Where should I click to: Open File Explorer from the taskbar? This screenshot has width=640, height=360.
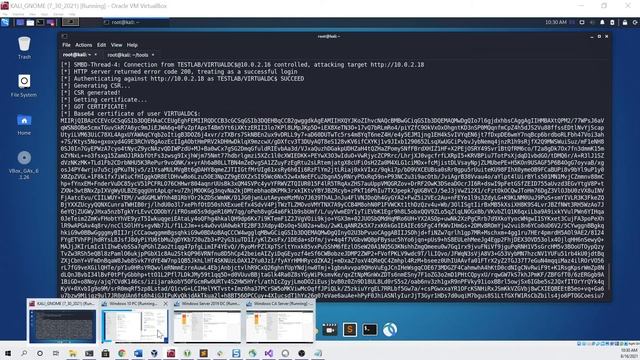click(73, 353)
